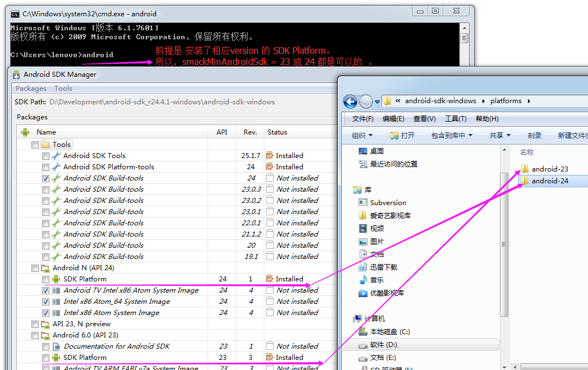Image resolution: width=588 pixels, height=370 pixels.
Task: Open the 查看(V) menu
Action: click(x=425, y=119)
